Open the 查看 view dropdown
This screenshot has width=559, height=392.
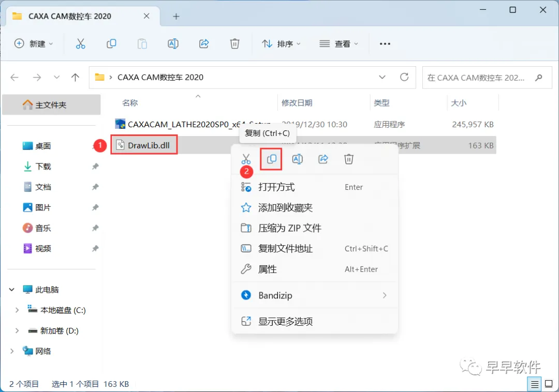pyautogui.click(x=339, y=44)
